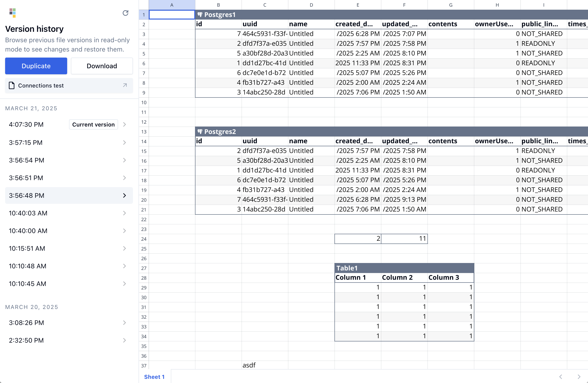The width and height of the screenshot is (588, 383).
Task: Click the Quadratic logo icon
Action: [13, 13]
